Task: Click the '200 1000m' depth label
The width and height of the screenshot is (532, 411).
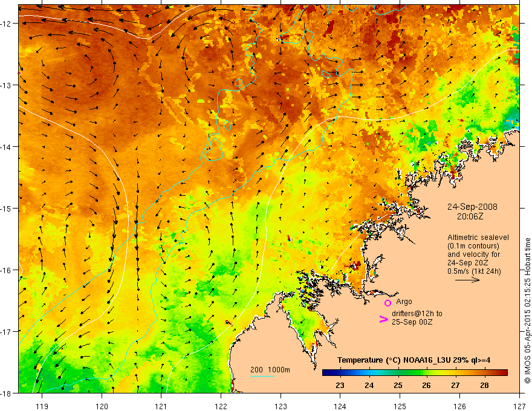Action: tap(270, 370)
